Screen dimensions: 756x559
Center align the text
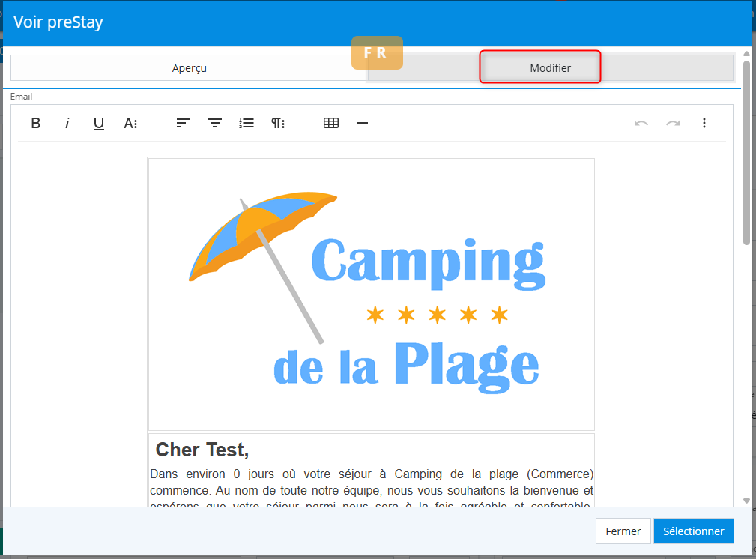(x=215, y=124)
